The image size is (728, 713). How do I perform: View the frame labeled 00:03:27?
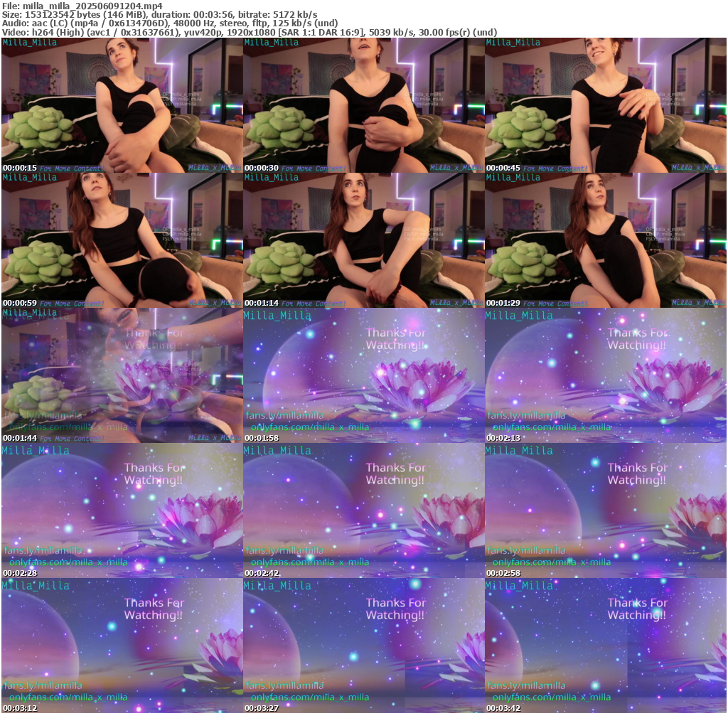click(364, 645)
